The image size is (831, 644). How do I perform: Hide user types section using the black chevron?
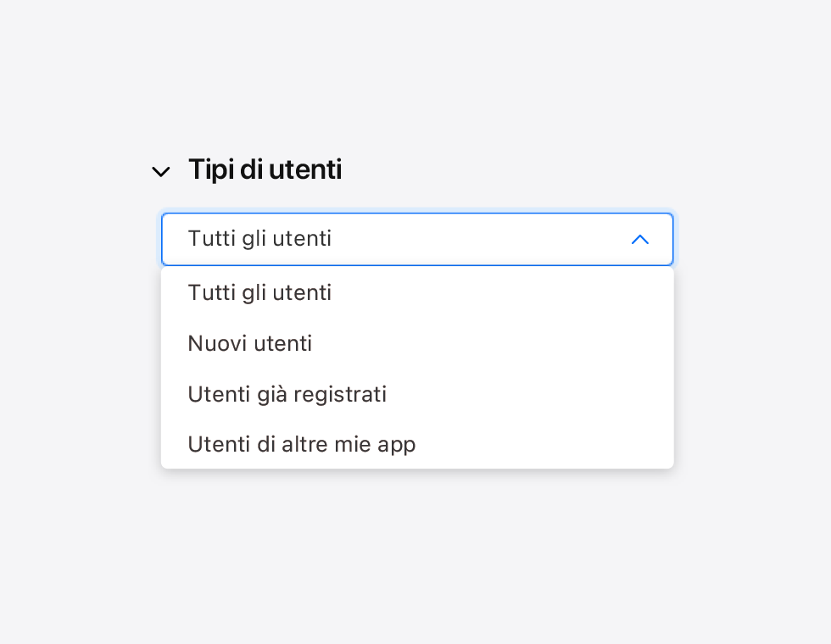point(160,172)
